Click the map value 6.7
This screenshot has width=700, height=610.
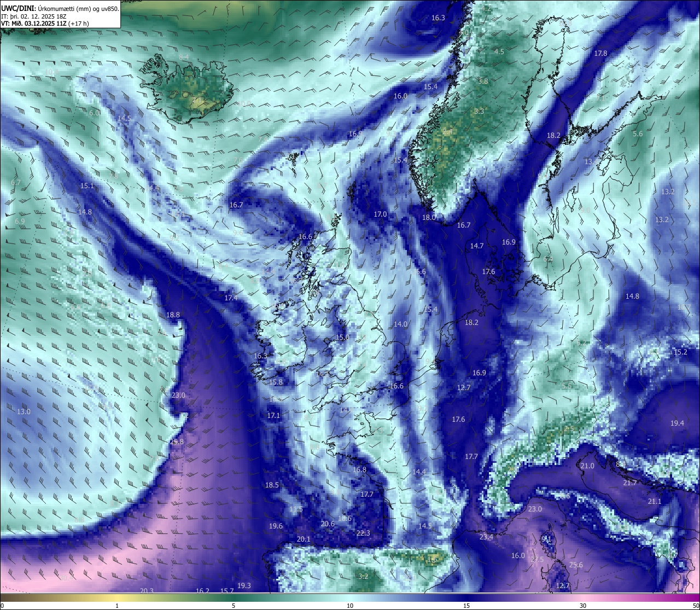pos(15,182)
